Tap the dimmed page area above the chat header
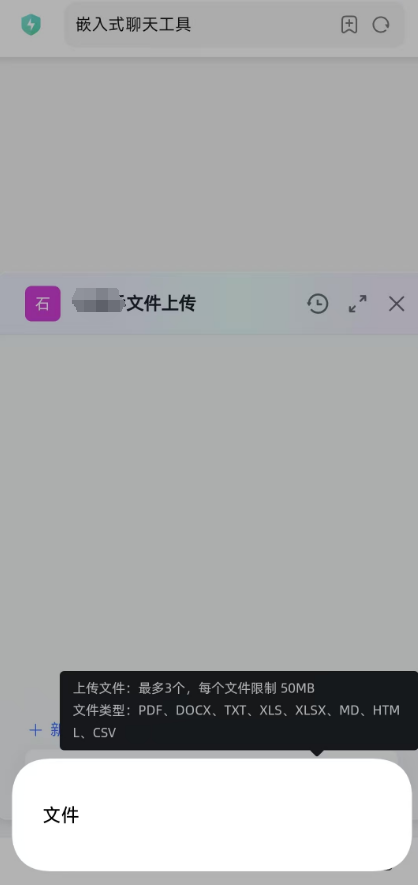 tap(209, 164)
